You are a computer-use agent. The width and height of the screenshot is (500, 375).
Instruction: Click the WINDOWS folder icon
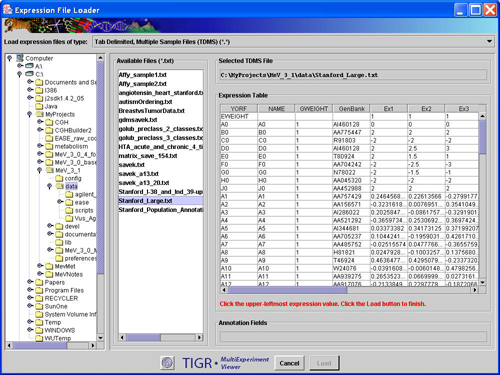[39, 330]
